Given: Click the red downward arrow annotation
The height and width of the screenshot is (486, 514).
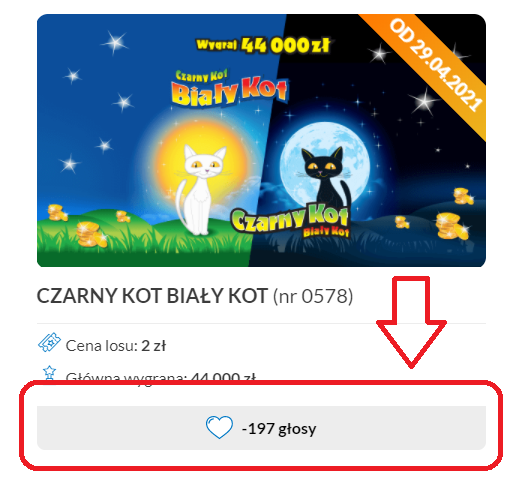Looking at the screenshot, I should click(x=411, y=321).
